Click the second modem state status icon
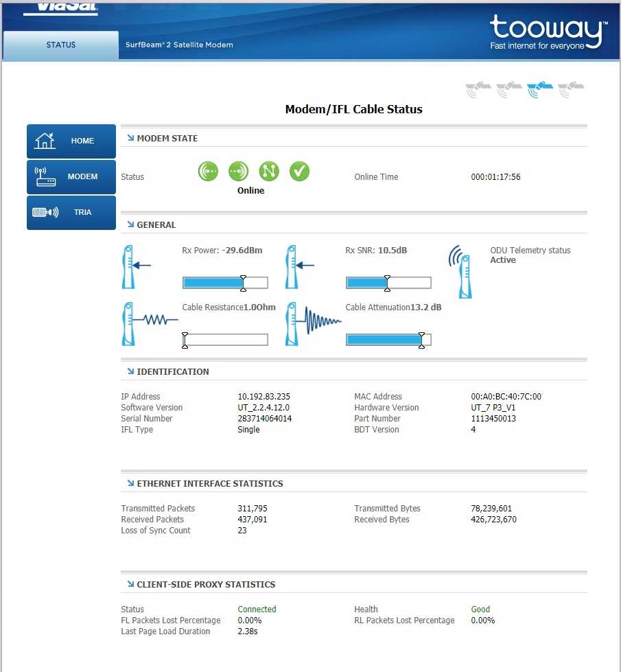621x672 pixels. 238,172
